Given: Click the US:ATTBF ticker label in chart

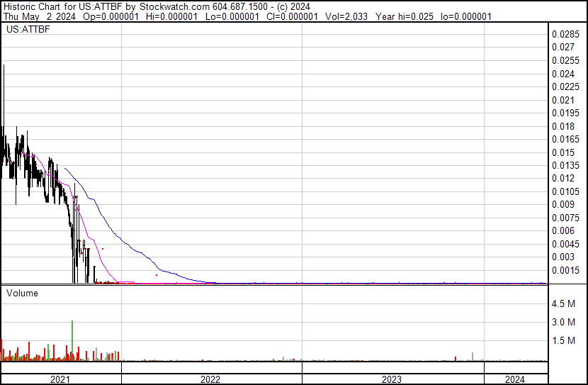Looking at the screenshot, I should [x=26, y=31].
